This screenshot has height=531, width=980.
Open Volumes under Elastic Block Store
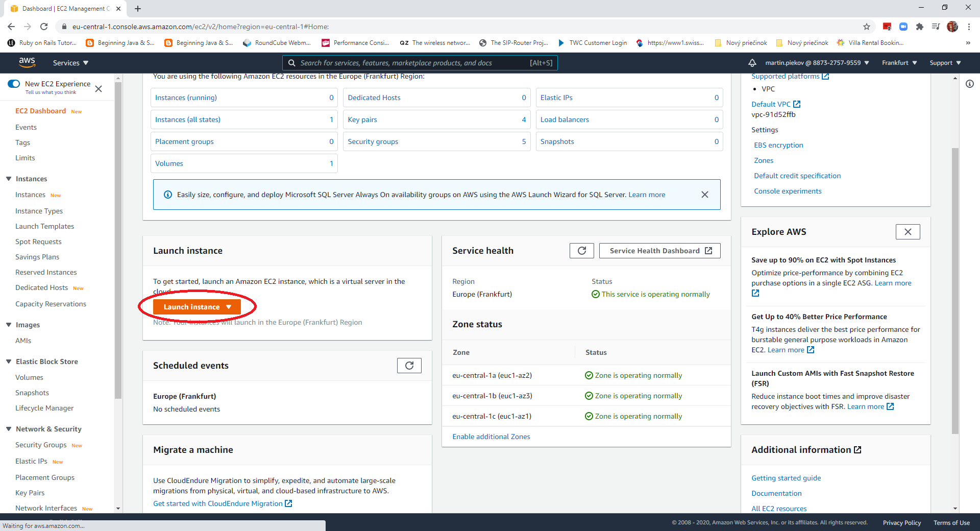click(29, 377)
